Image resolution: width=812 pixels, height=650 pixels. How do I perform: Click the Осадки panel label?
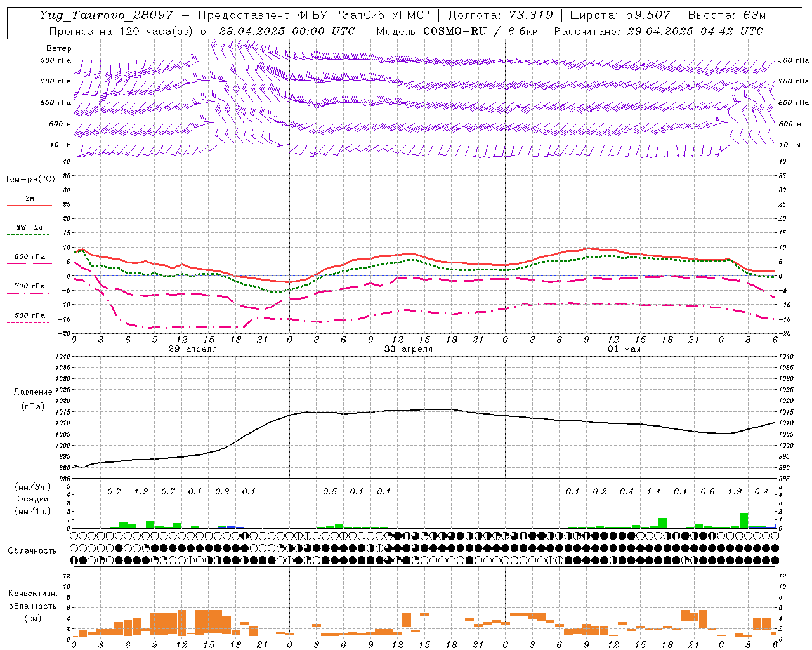32,499
